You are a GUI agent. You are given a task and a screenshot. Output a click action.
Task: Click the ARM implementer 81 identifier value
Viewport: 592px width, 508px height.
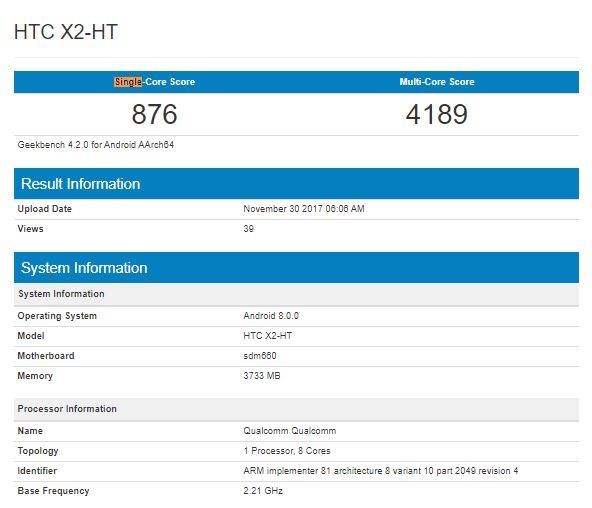point(381,471)
